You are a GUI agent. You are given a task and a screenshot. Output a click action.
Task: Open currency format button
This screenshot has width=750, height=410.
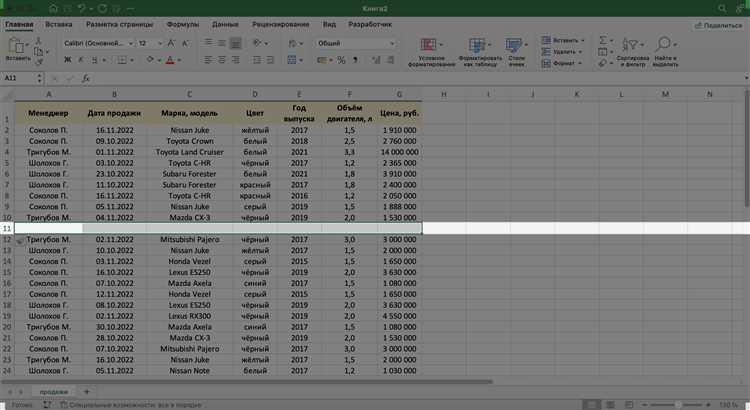point(322,60)
